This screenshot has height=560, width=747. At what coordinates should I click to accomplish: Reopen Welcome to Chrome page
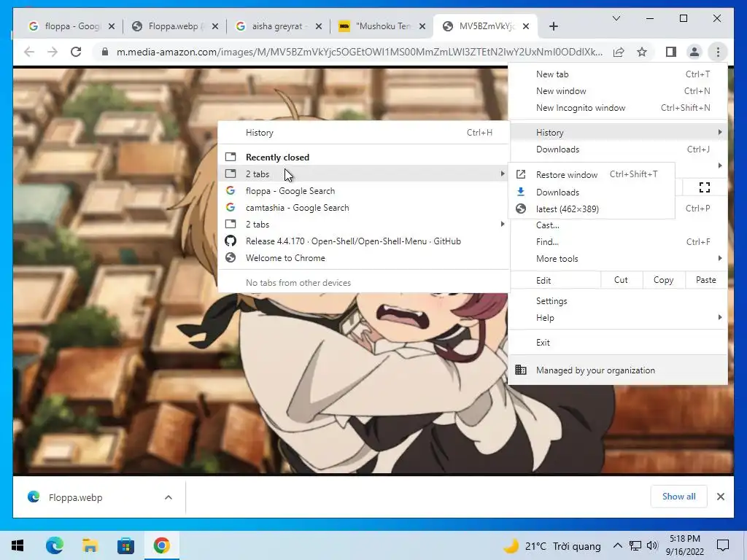pos(364,257)
